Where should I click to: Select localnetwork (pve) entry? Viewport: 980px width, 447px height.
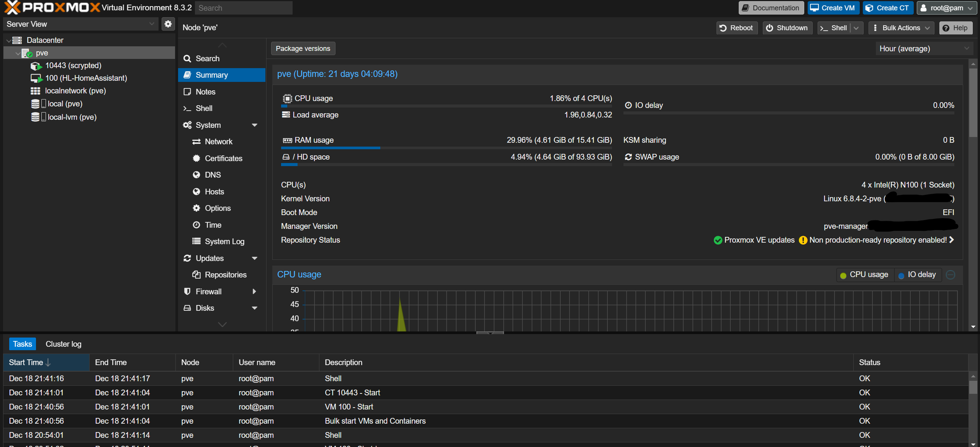[x=75, y=91]
